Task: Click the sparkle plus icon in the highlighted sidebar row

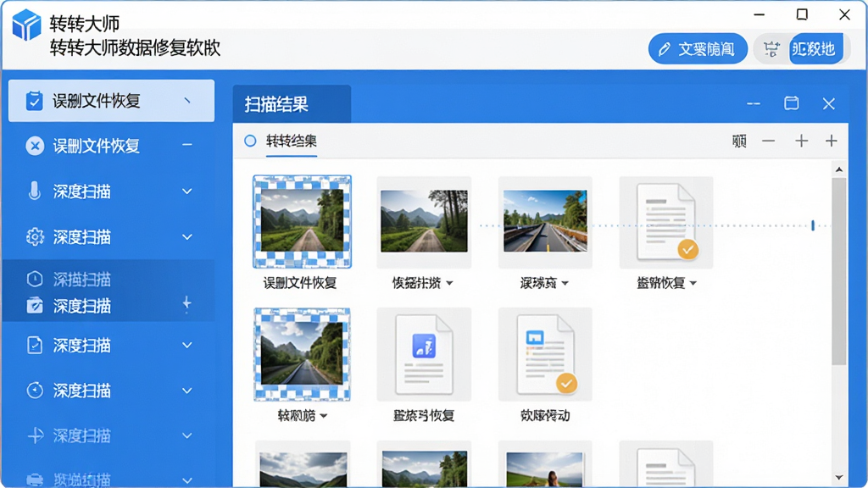Action: tap(186, 304)
